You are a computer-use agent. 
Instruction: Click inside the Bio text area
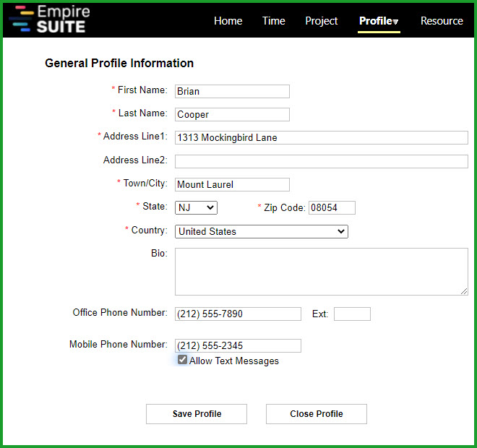(x=321, y=272)
